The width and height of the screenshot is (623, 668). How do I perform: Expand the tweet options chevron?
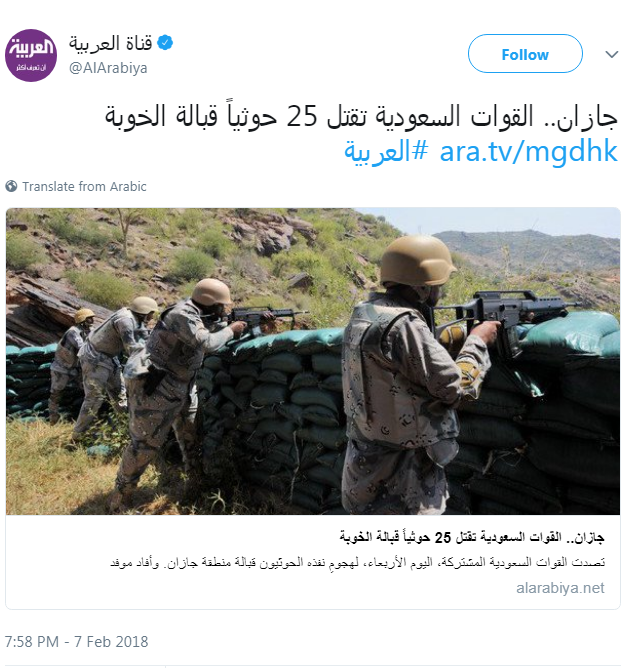click(611, 54)
